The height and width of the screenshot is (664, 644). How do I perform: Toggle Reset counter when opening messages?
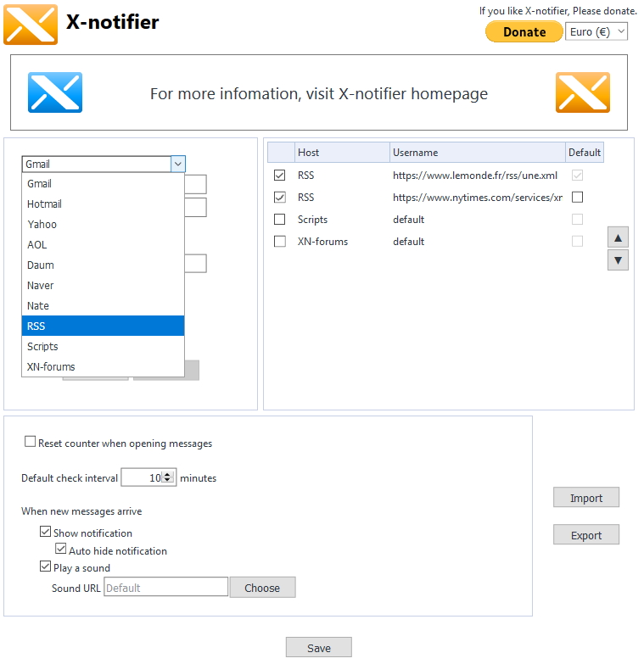click(x=30, y=442)
